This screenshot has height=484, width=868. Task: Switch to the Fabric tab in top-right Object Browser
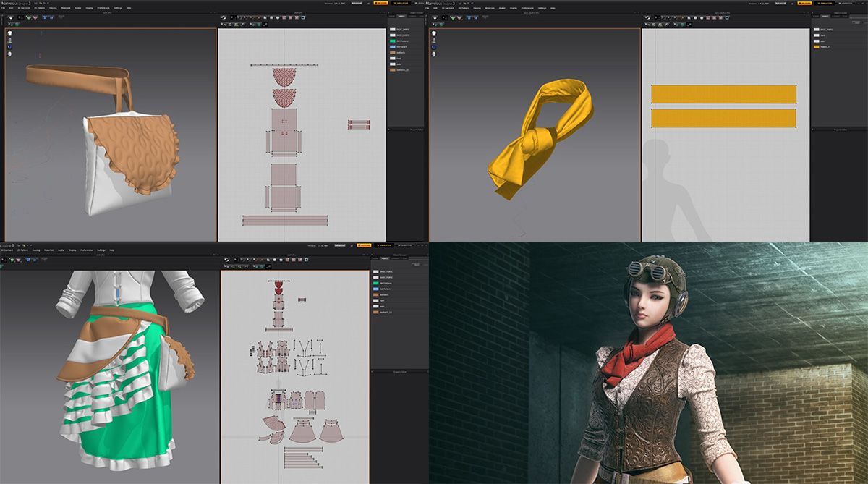tap(827, 16)
